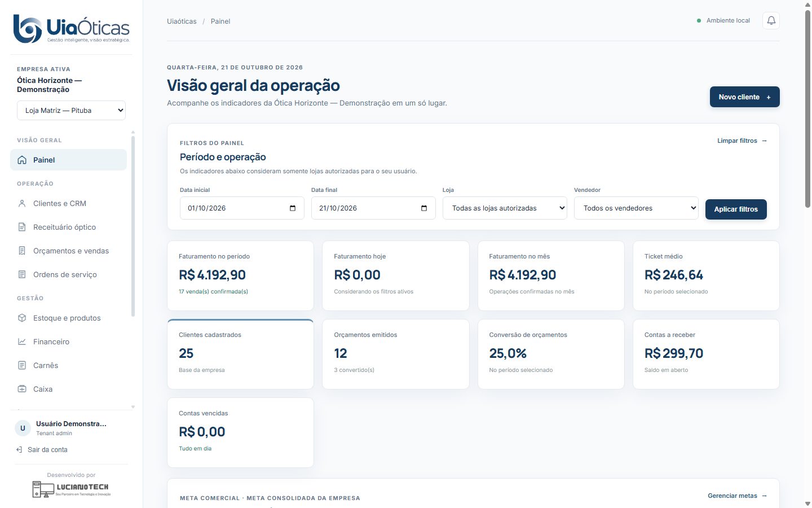The width and height of the screenshot is (812, 508).
Task: Click the Contas a receber card
Action: pos(706,354)
